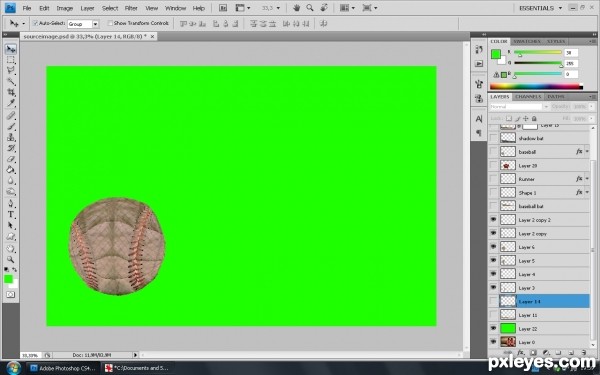Viewport: 600px width, 375px height.
Task: Expand effects on the baseball layer
Action: [587, 152]
